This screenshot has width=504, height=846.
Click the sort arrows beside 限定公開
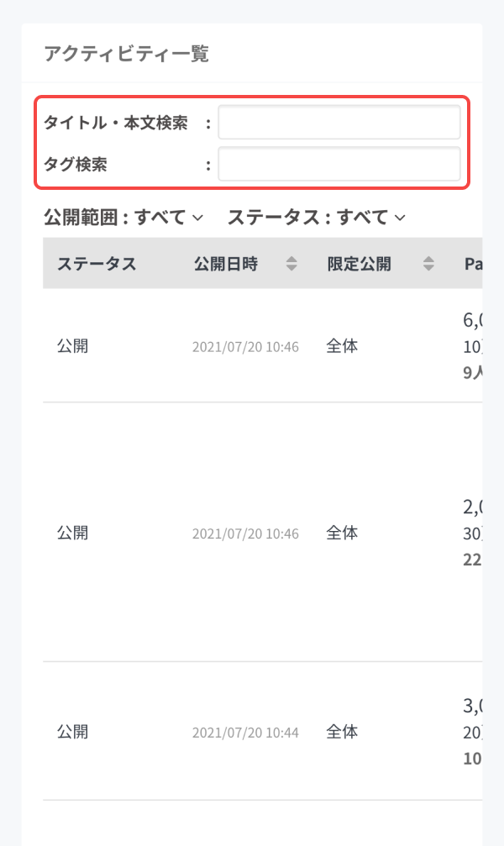pyautogui.click(x=428, y=264)
